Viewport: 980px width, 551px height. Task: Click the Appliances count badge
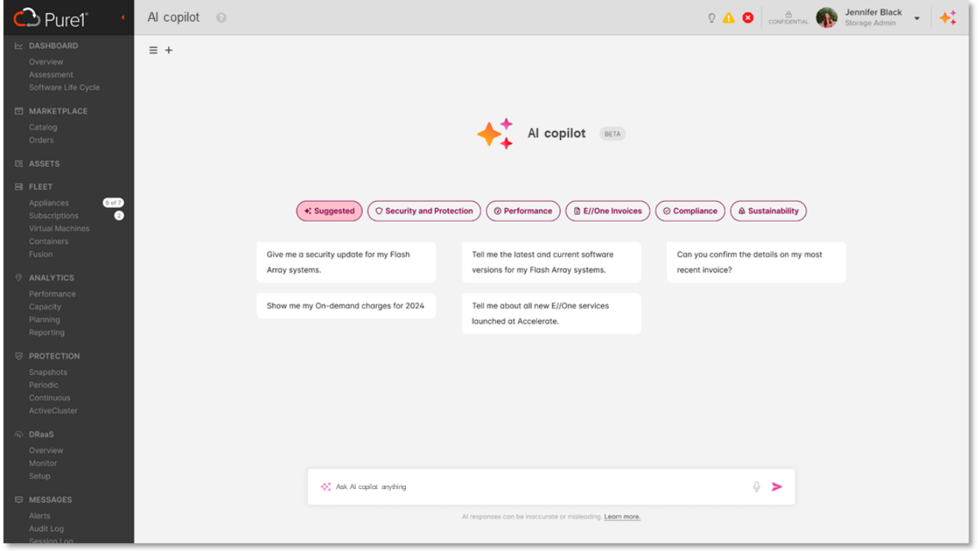coord(113,203)
